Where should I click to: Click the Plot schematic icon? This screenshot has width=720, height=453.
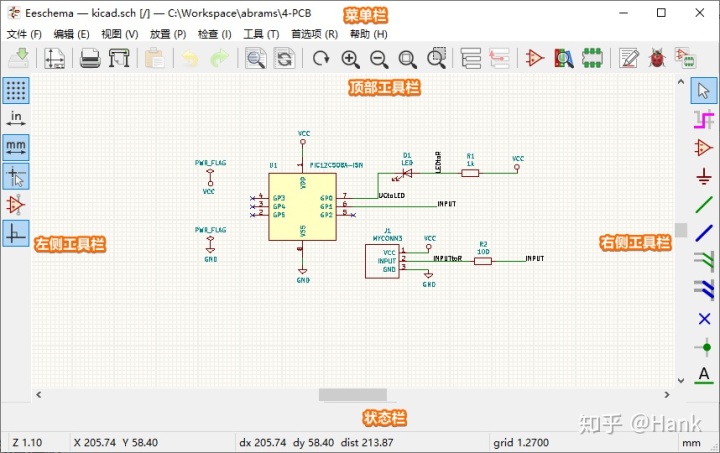[x=119, y=58]
